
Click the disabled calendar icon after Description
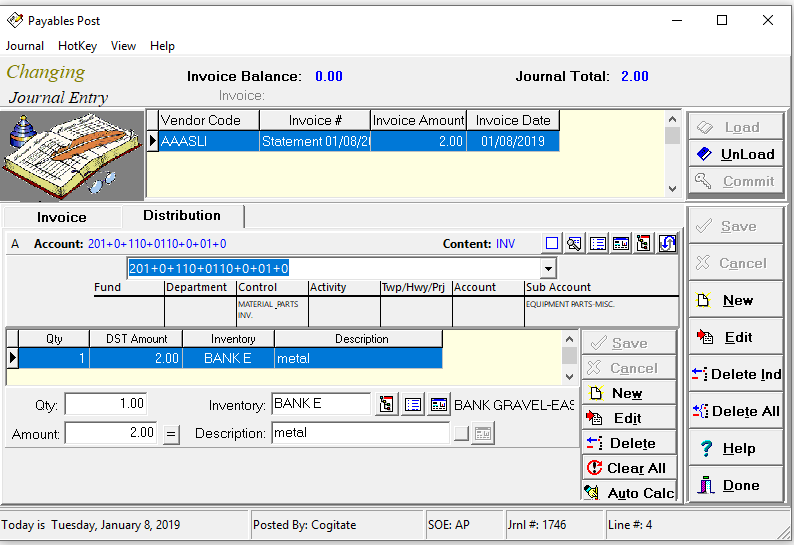[483, 434]
